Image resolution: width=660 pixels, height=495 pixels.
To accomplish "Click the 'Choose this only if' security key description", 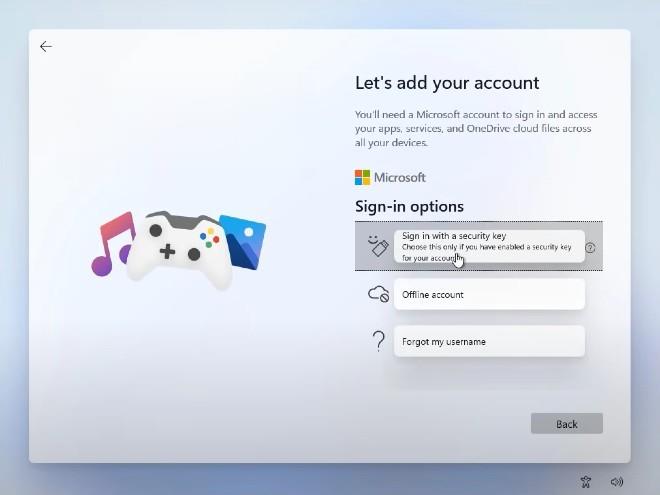I will (487, 251).
